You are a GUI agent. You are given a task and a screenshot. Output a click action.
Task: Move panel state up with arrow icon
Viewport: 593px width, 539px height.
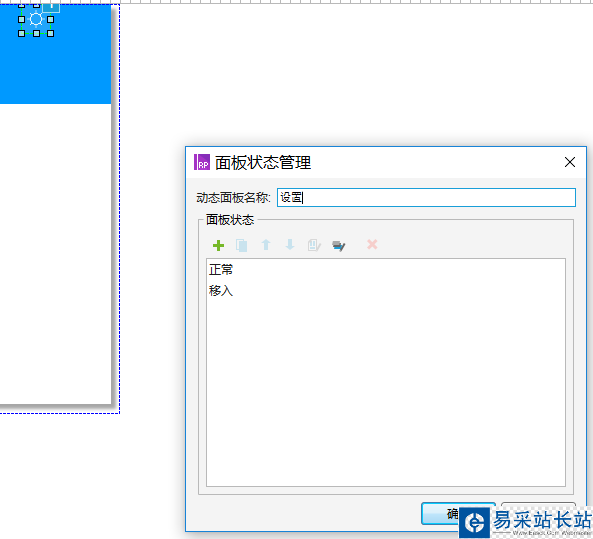pos(266,245)
